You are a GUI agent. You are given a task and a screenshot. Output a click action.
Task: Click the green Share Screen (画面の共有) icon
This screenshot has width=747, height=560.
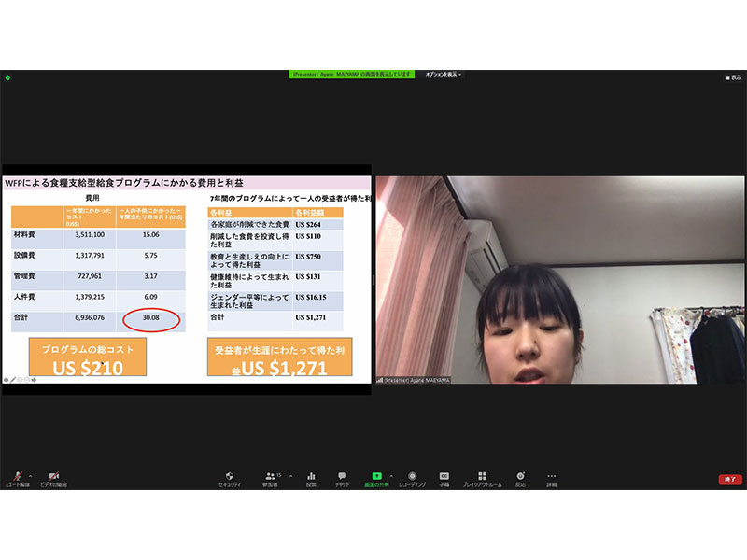coord(376,476)
